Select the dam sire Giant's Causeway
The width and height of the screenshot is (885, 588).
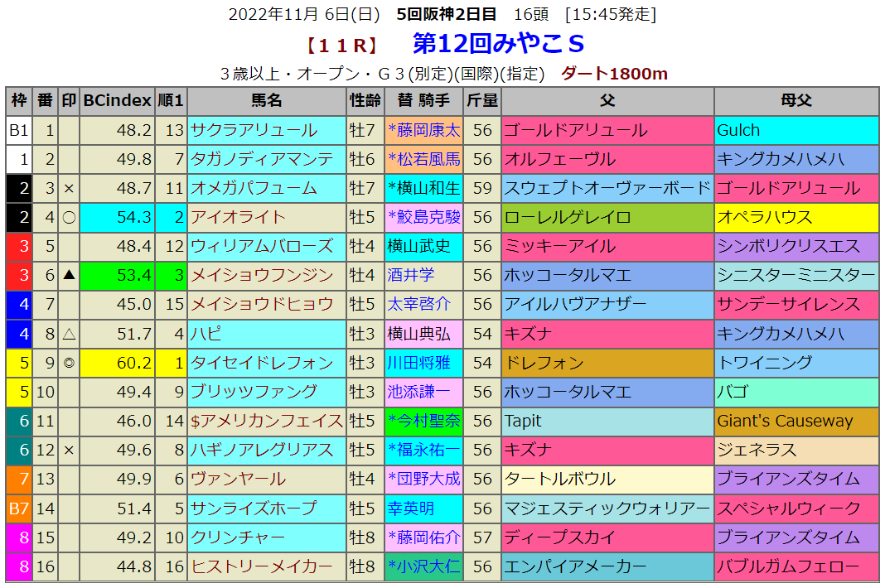pyautogui.click(x=785, y=421)
